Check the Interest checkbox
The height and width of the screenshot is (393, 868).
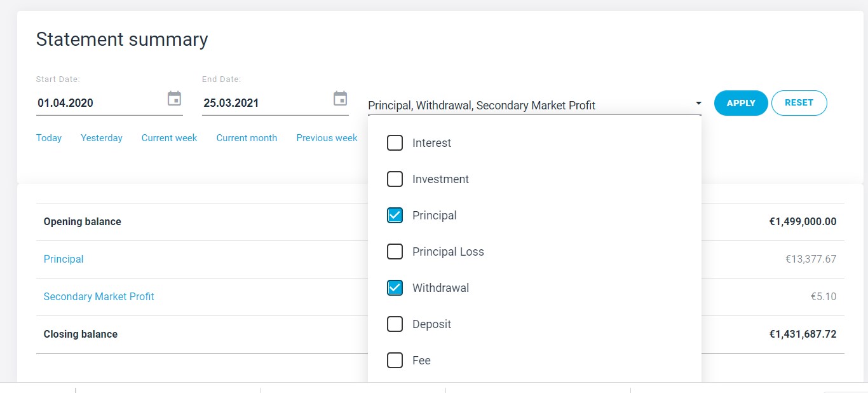[x=395, y=143]
